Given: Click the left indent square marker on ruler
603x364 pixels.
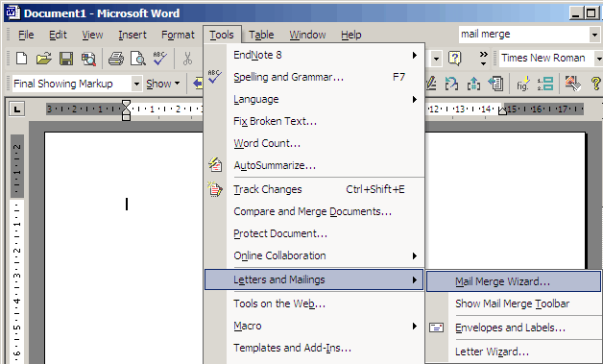Looking at the screenshot, I should (126, 117).
